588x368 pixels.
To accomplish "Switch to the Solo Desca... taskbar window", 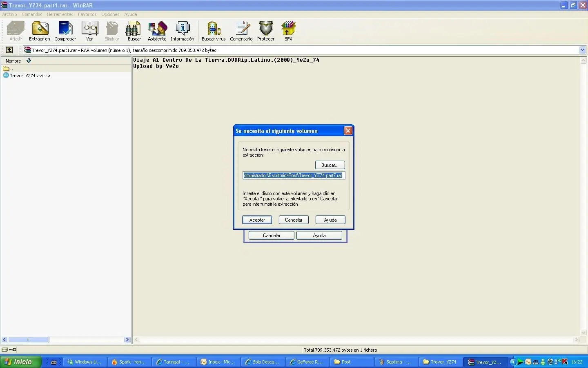I will [x=263, y=362].
